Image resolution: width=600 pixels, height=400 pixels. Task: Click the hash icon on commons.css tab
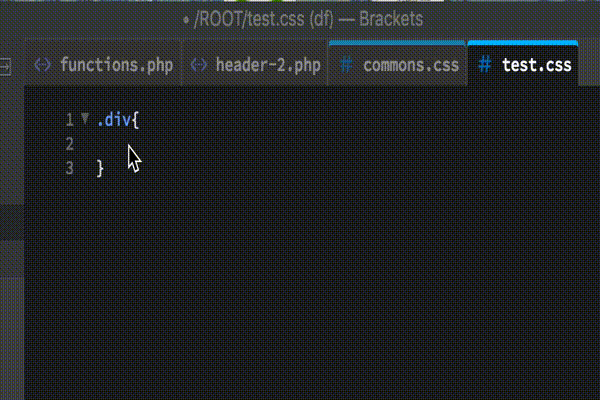pos(346,65)
